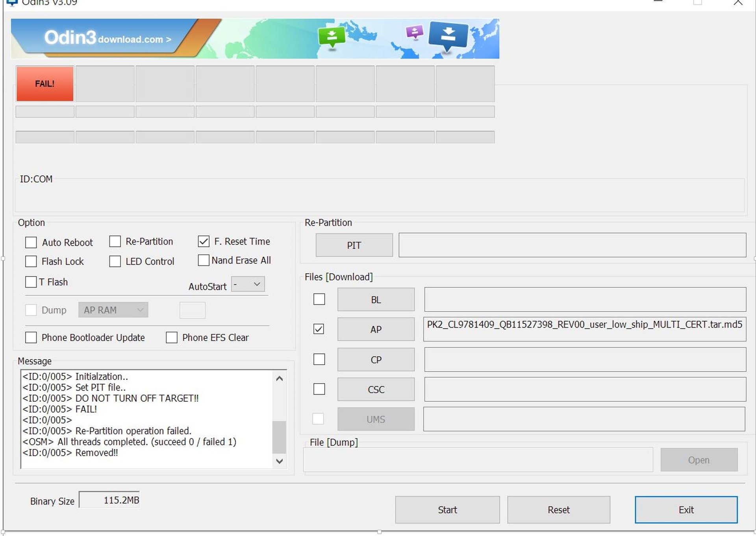Click the CSC file path field

585,389
